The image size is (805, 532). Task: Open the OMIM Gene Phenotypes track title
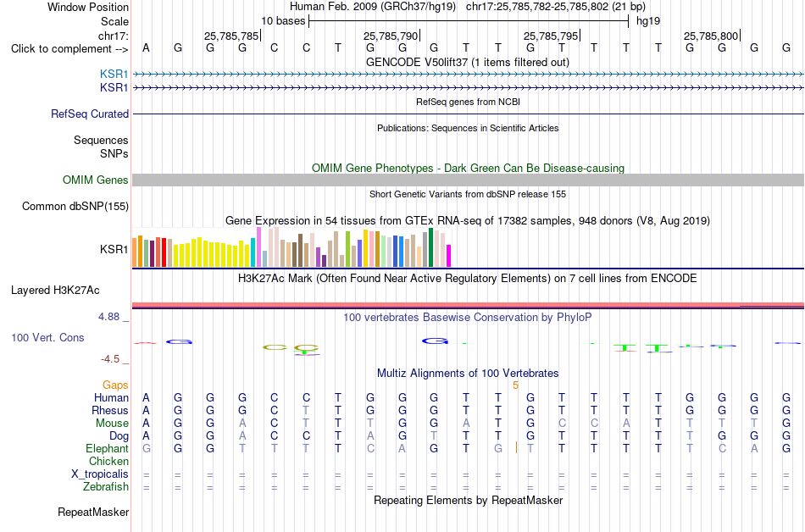(x=468, y=169)
